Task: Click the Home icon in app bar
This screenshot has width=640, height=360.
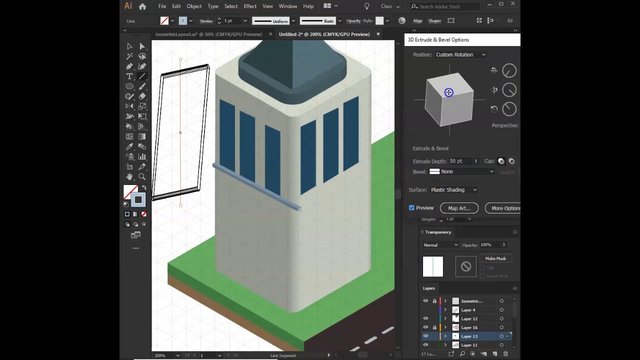Action: [x=142, y=6]
